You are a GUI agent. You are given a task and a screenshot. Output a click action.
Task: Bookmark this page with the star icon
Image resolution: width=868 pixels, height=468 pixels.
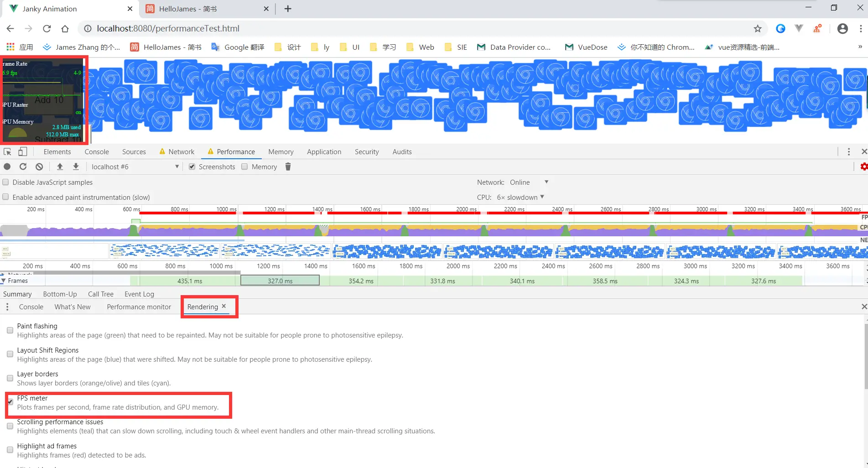click(x=758, y=29)
